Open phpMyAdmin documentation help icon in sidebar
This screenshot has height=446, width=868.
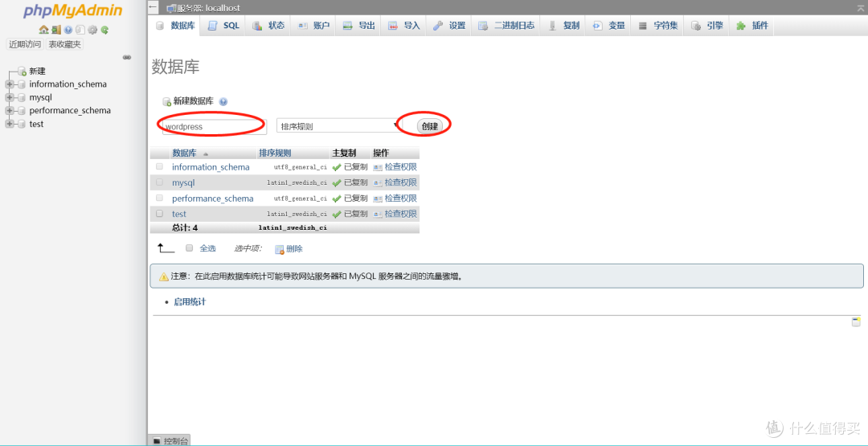[x=68, y=30]
